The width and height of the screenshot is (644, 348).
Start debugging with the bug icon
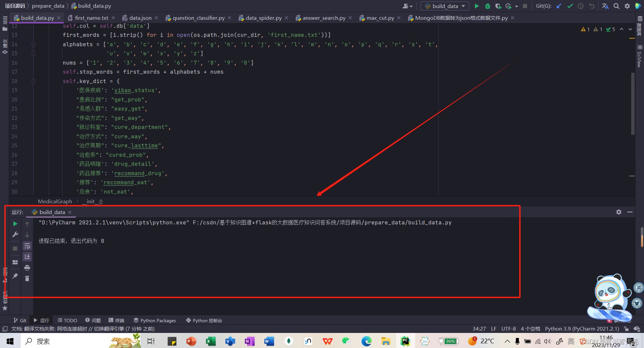[x=487, y=6]
